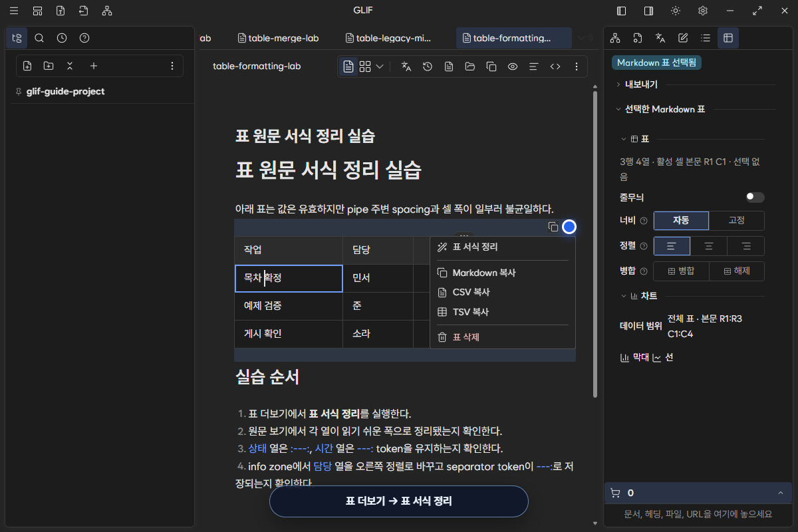Set 너비 to 고정
The image size is (798, 532).
737,221
